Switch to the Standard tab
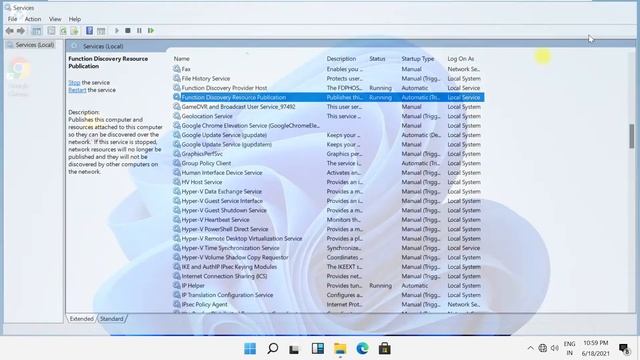Image resolution: width=640 pixels, height=360 pixels. coord(111,319)
